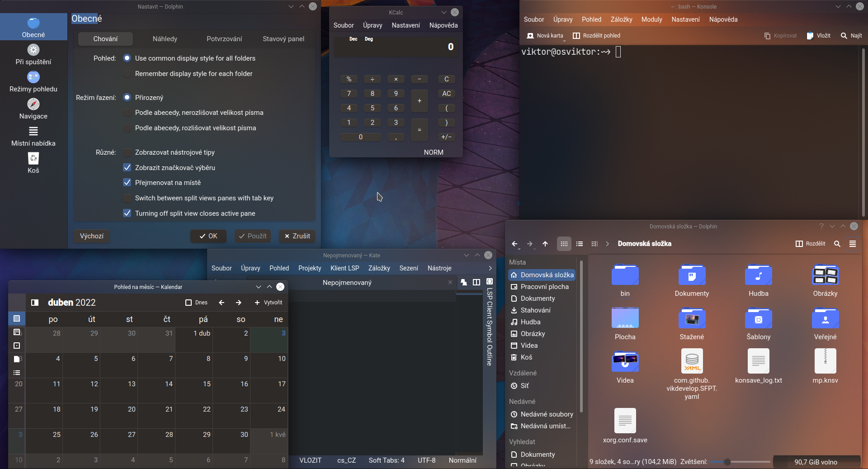
Task: Open com.github.vikdevelop.SFPT.yaml file
Action: 692,361
